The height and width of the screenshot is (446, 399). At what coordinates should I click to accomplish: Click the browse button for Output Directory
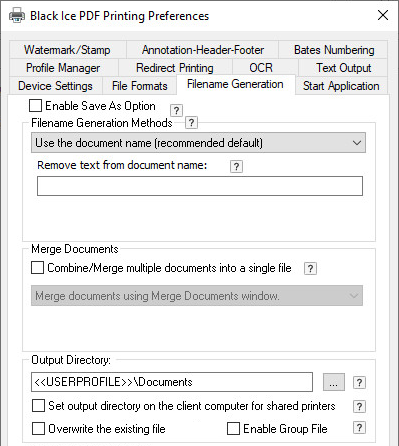tap(334, 382)
